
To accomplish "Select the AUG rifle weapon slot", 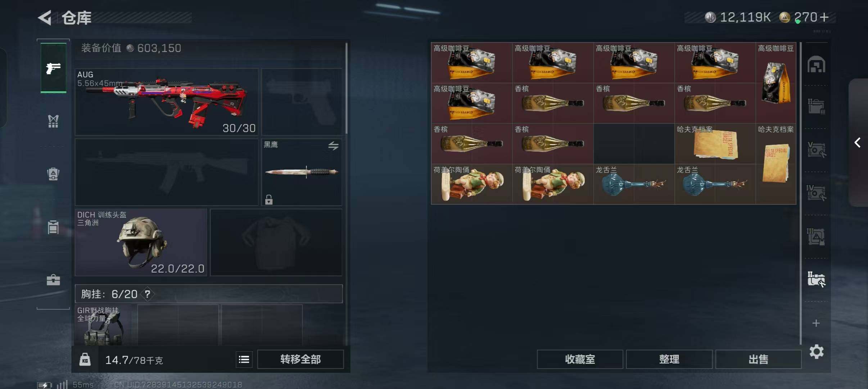I will point(167,102).
